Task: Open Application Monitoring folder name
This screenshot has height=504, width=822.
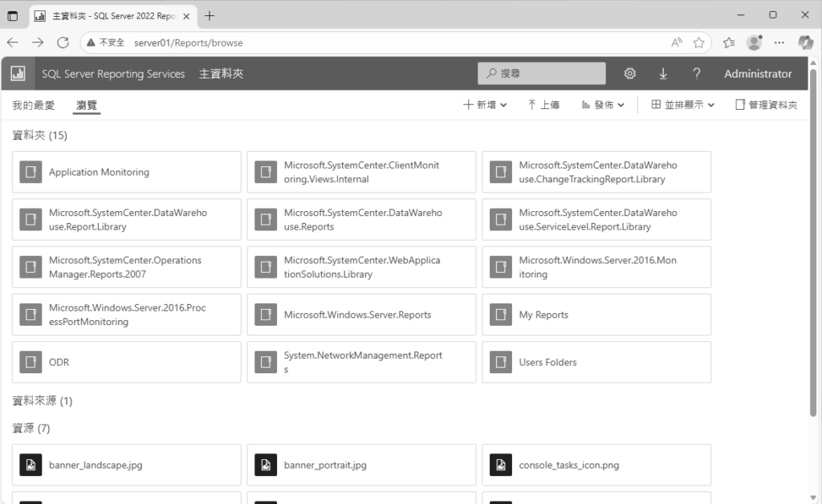Action: [99, 172]
